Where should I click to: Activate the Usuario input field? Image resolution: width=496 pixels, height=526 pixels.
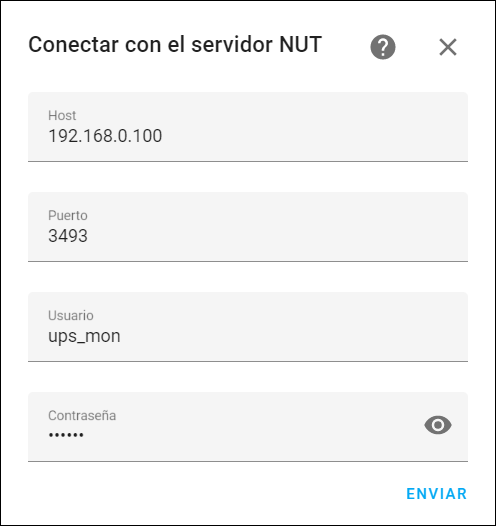click(248, 327)
